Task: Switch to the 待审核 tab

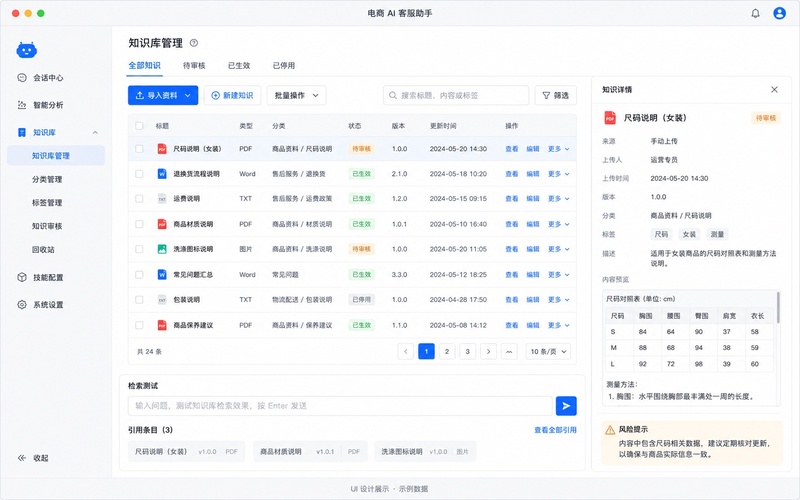Action: tap(194, 65)
